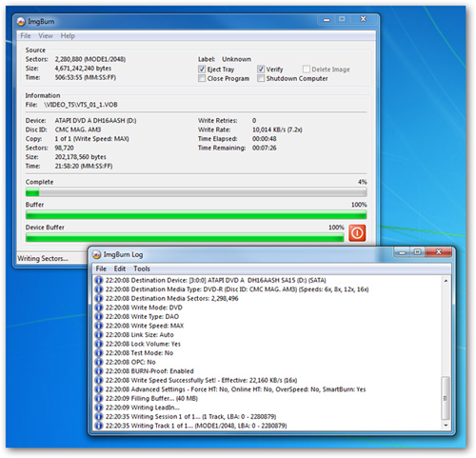The image size is (476, 458).
Task: Open the File menu in ImgBurn Log
Action: click(101, 269)
